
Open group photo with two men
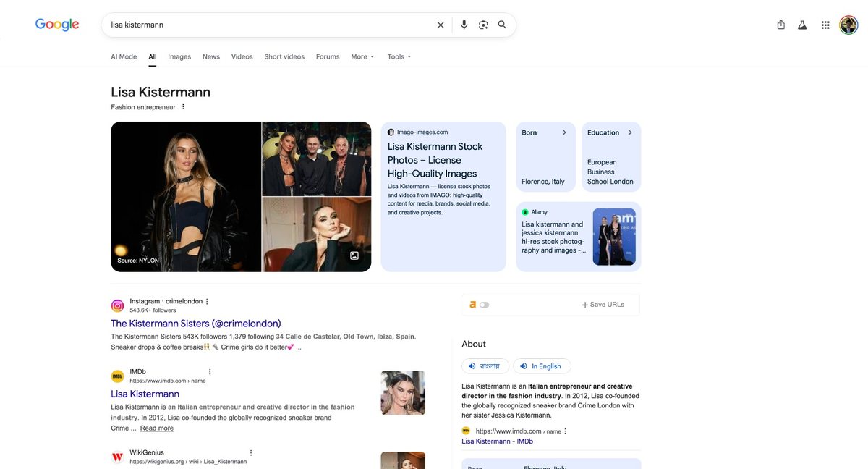tap(317, 159)
